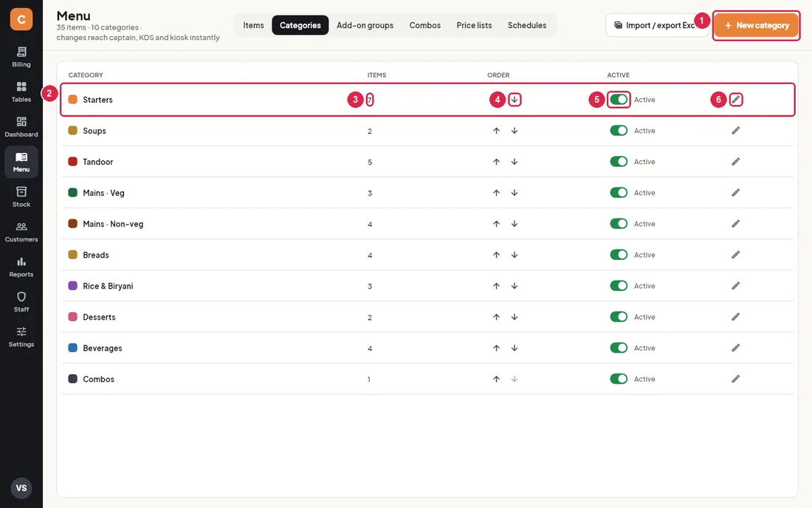The image size is (812, 508).
Task: Select the Menu sidebar icon
Action: pos(21,162)
